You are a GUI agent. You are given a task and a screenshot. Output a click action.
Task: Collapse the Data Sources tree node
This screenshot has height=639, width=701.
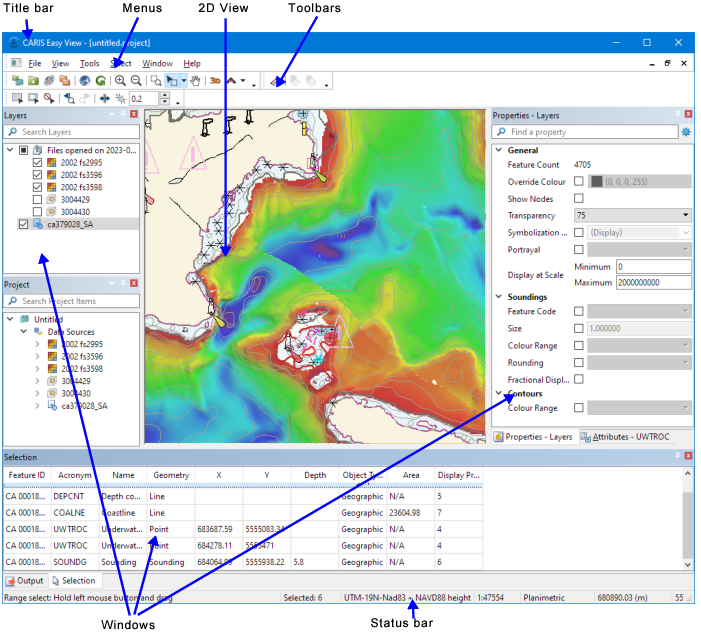tap(23, 331)
